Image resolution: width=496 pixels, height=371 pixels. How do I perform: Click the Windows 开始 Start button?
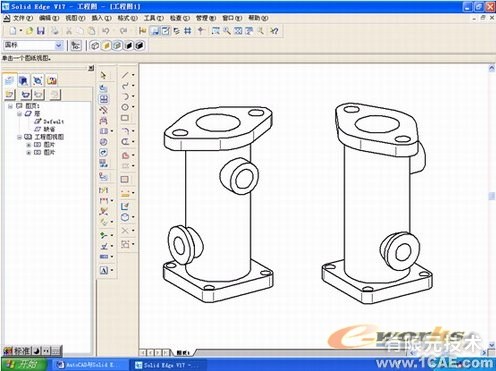pos(24,364)
